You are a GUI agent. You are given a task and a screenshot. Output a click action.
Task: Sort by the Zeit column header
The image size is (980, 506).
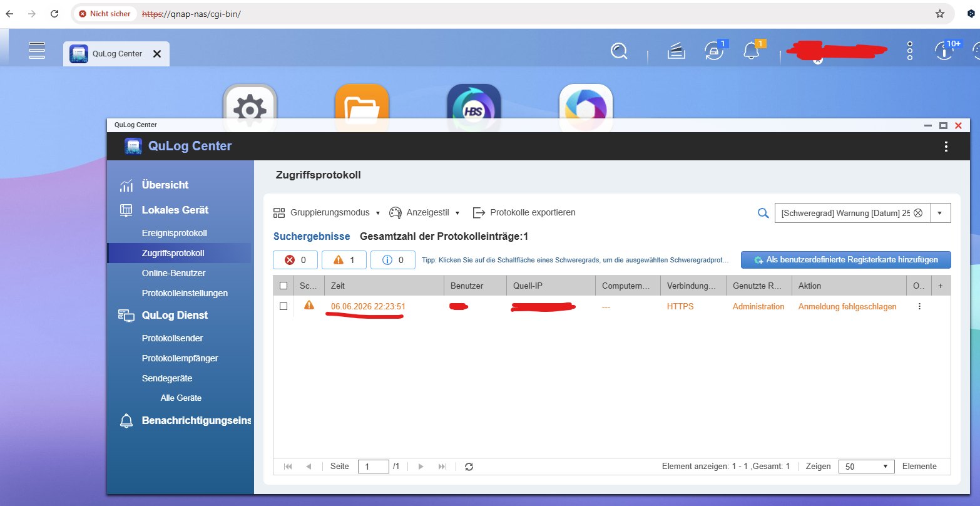coord(384,286)
